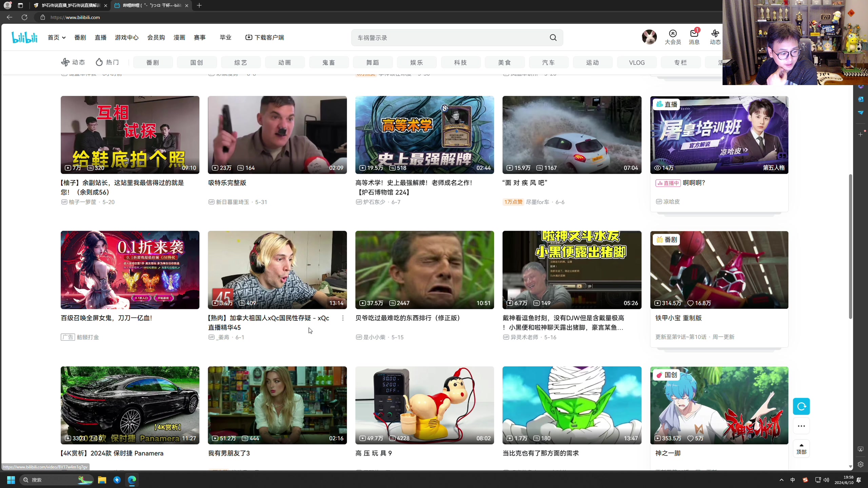Open 番剧 in top navigation

pyautogui.click(x=80, y=37)
